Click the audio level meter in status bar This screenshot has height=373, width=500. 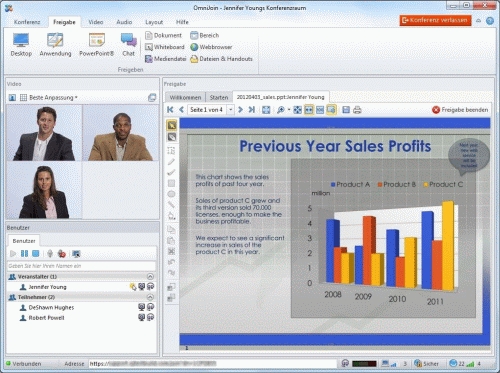[364, 363]
